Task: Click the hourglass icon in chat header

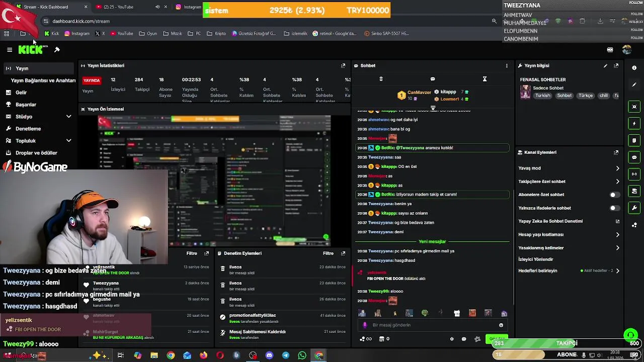Action: point(485,79)
